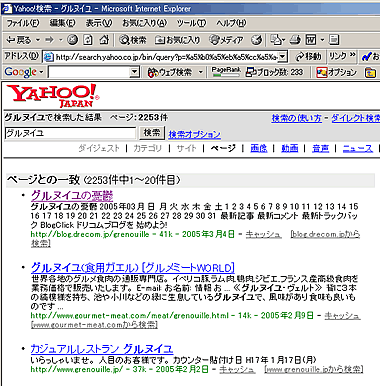Open the Back button history dropdown arrow
Viewport: 380px width, 386px height.
coord(38,40)
